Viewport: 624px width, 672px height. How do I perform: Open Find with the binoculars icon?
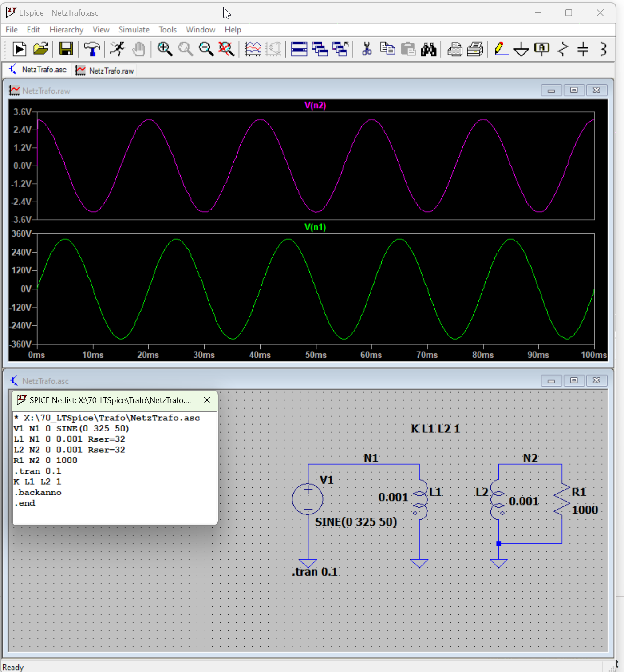point(429,49)
